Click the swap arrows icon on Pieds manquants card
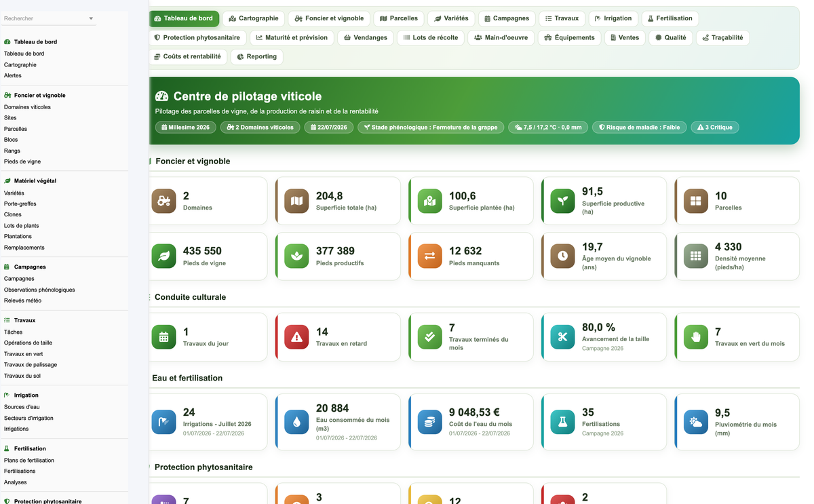The width and height of the screenshot is (814, 504). point(429,256)
